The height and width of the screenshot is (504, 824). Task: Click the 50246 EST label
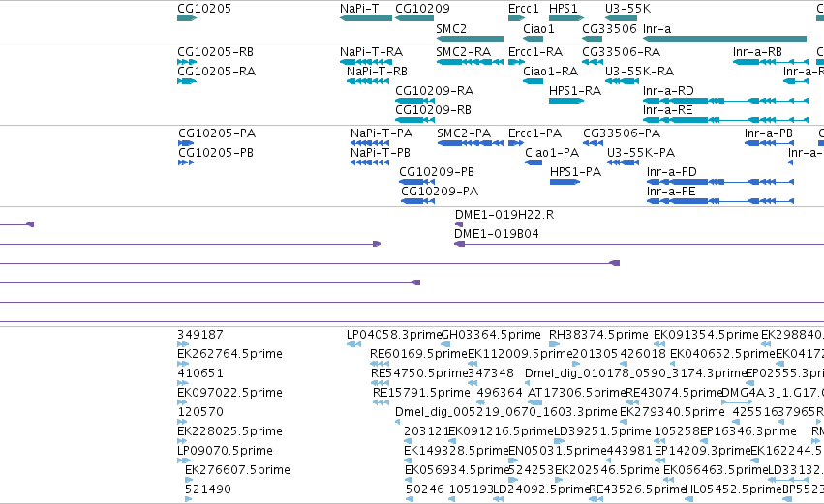425,489
